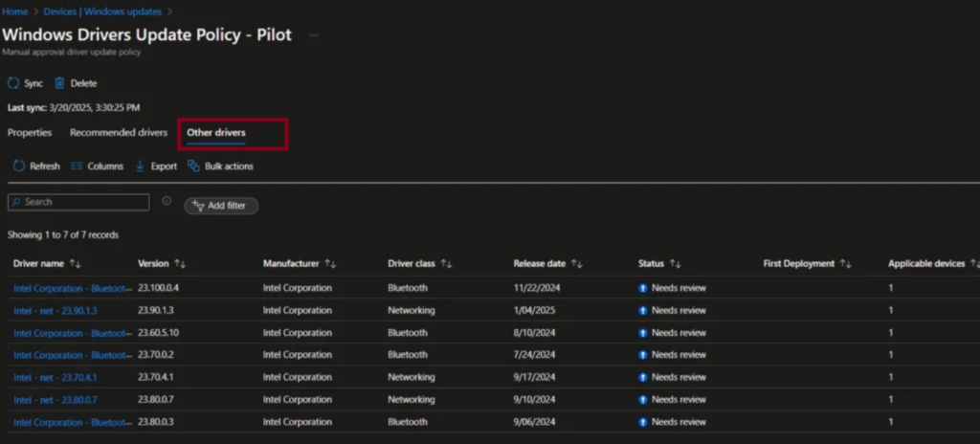
Task: Open the Columns chooser
Action: 97,166
